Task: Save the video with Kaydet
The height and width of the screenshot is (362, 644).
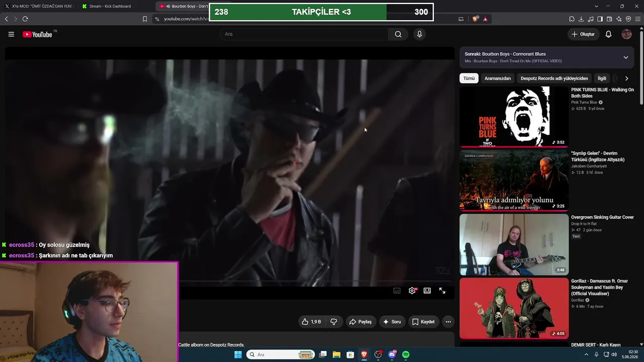Action: 423,322
